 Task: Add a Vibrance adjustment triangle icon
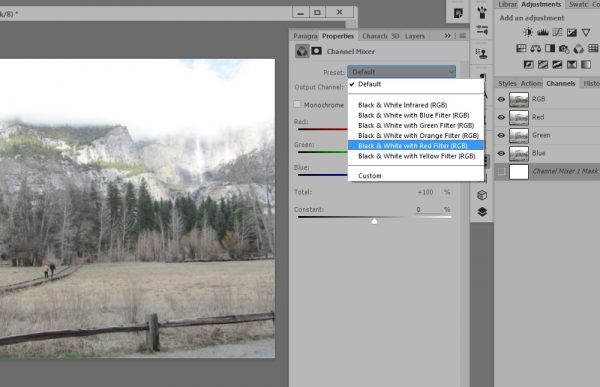click(x=586, y=33)
